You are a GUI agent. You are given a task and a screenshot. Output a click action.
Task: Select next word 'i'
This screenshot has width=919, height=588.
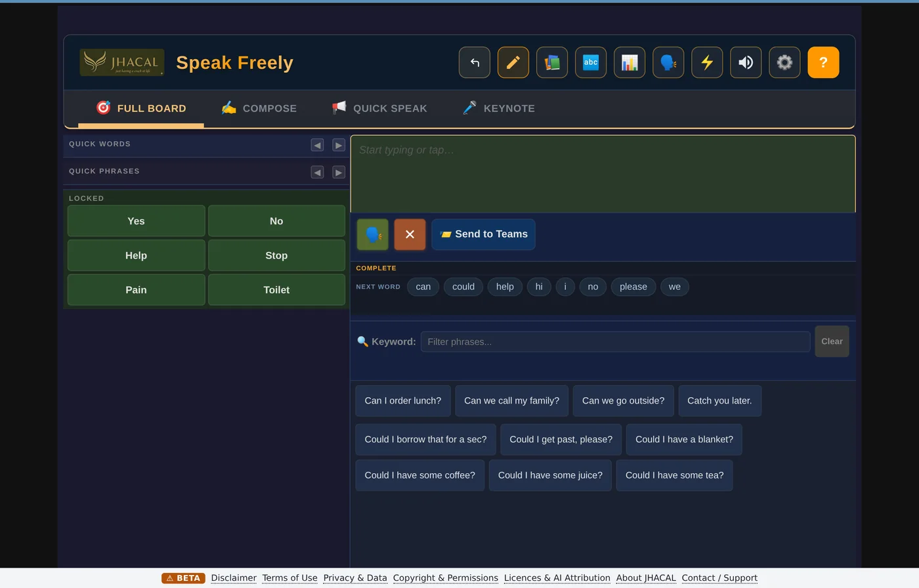565,287
